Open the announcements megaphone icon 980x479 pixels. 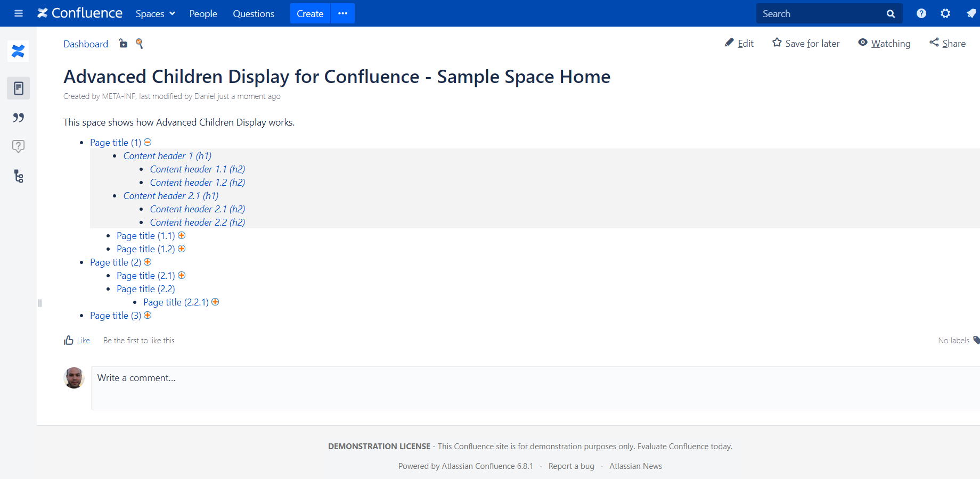pos(970,13)
